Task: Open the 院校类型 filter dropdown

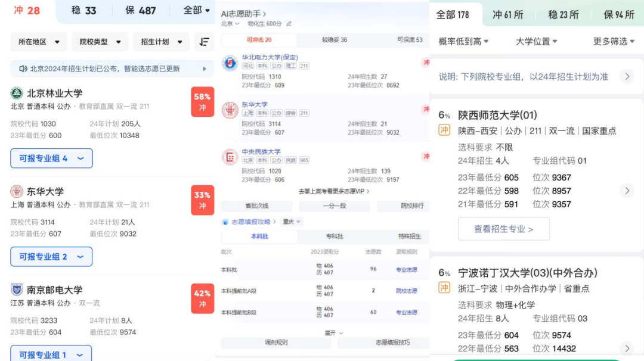Action: coord(100,42)
